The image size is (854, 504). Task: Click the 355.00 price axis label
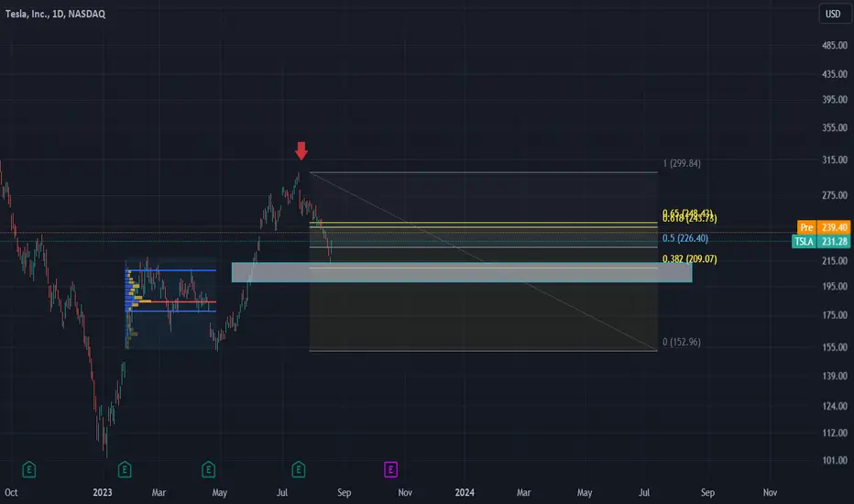coord(835,128)
